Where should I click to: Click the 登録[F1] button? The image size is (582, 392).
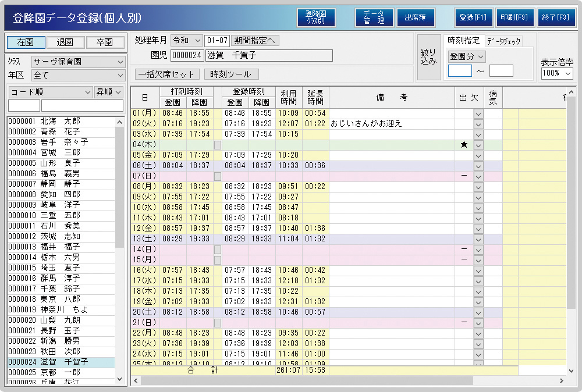click(473, 17)
